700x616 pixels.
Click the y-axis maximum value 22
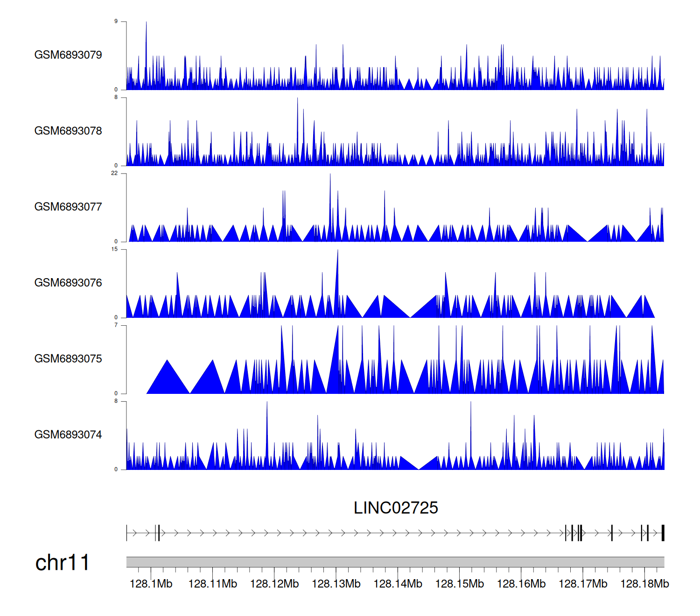[x=114, y=173]
